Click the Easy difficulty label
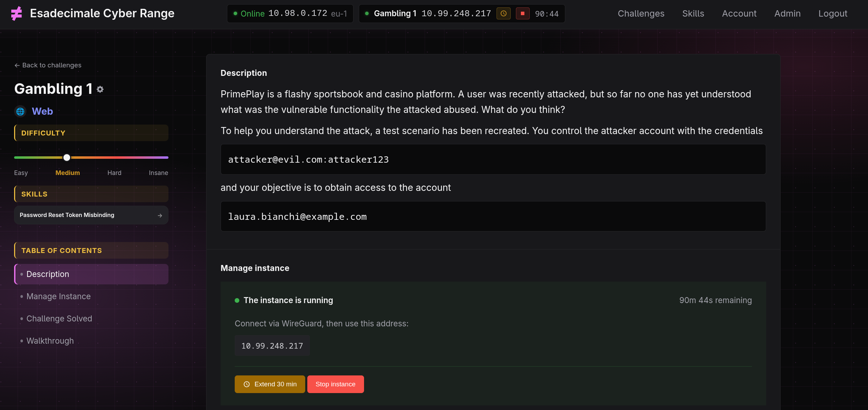 [x=21, y=173]
